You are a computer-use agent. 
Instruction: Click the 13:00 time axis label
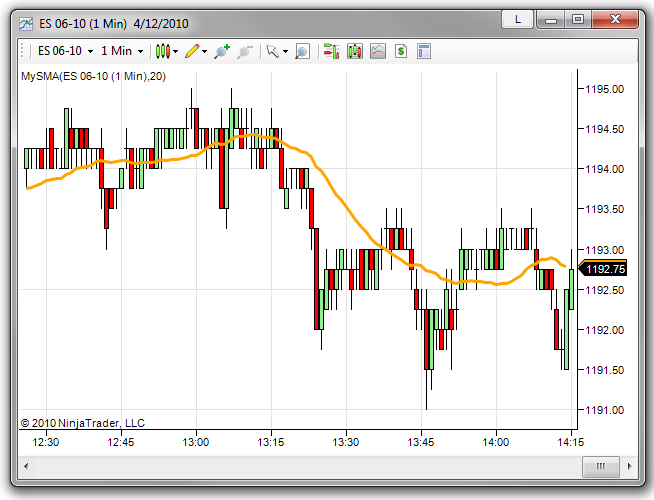point(196,442)
